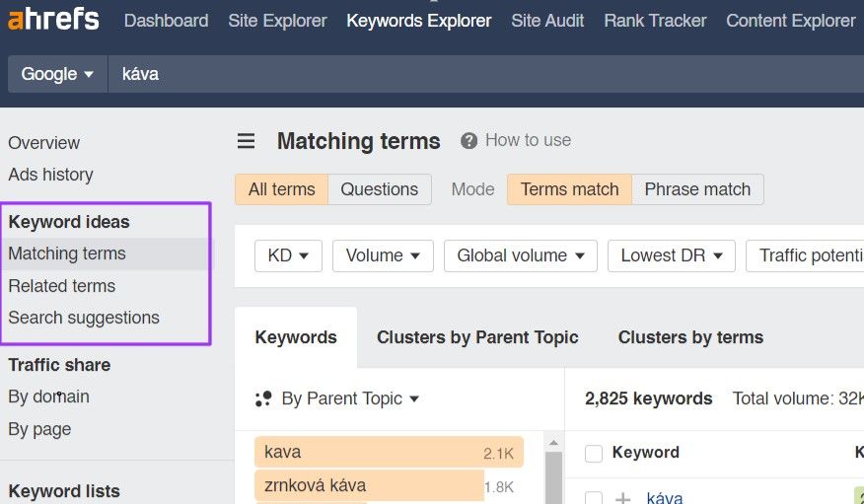This screenshot has height=504, width=864.
Task: Open the By Parent Topic grouping dropdown
Action: 350,398
